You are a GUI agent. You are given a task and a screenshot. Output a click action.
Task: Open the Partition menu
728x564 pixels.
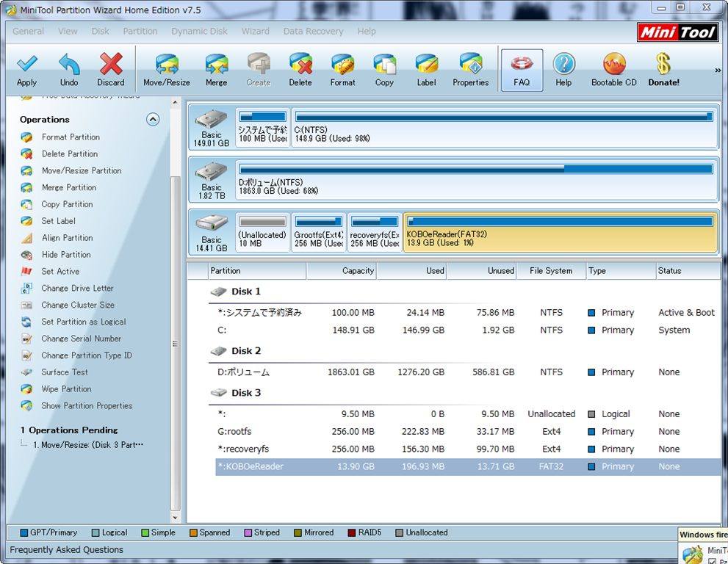coord(140,31)
